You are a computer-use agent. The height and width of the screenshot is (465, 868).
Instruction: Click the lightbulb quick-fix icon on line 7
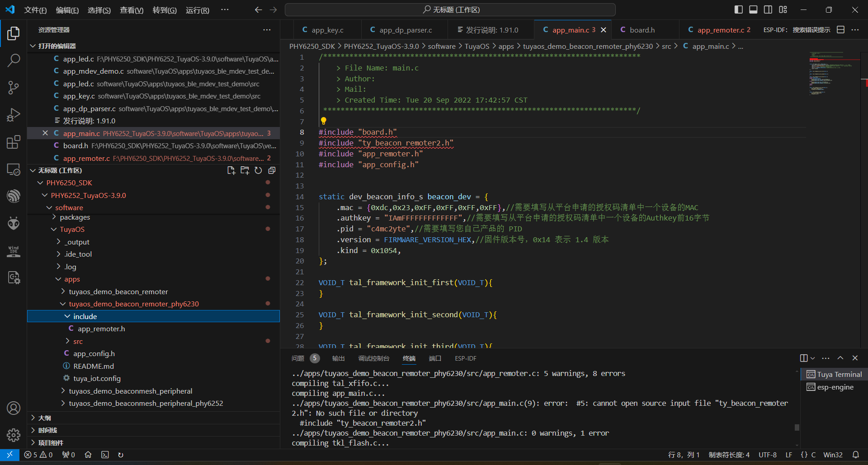[323, 121]
